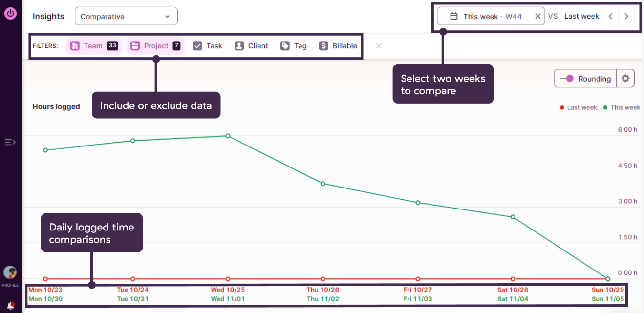Click the Wed 11/01 green data point
644x313 pixels.
(228, 136)
